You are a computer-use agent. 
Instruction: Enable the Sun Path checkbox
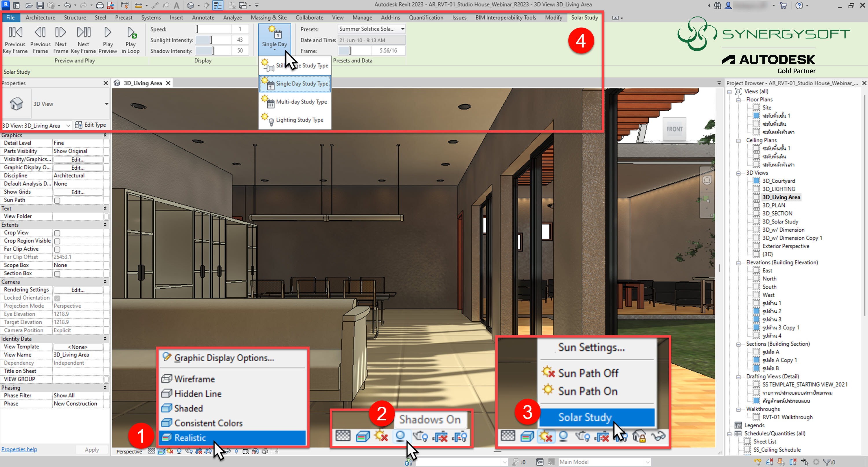[x=57, y=201]
